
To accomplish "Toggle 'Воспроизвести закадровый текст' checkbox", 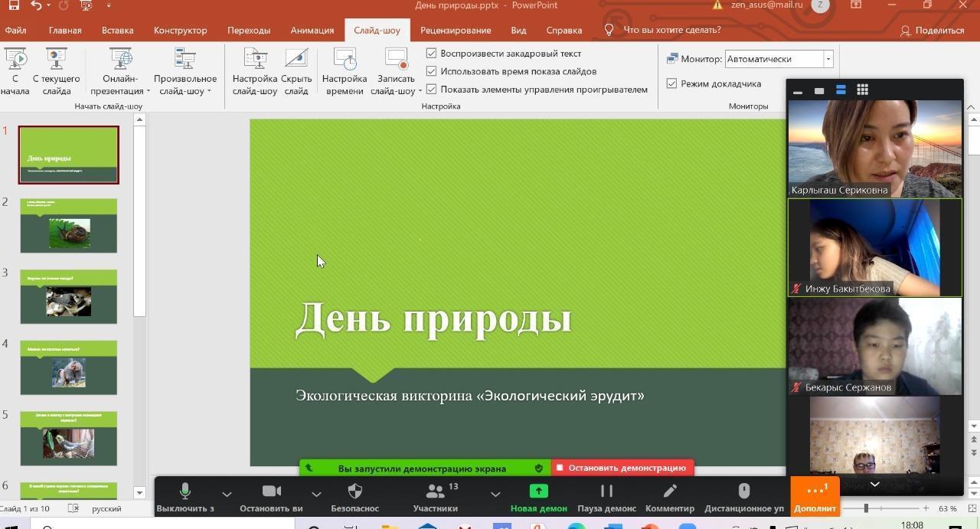I will point(432,54).
